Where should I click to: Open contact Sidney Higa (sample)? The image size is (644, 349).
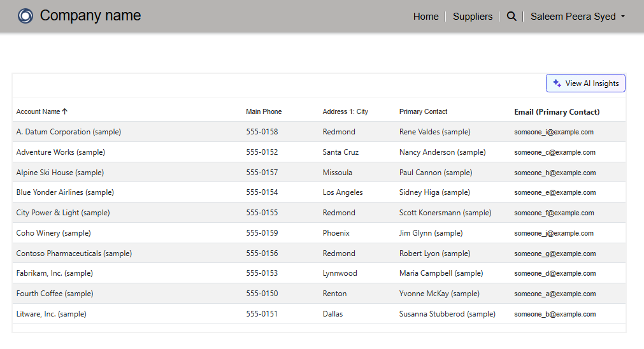point(434,192)
